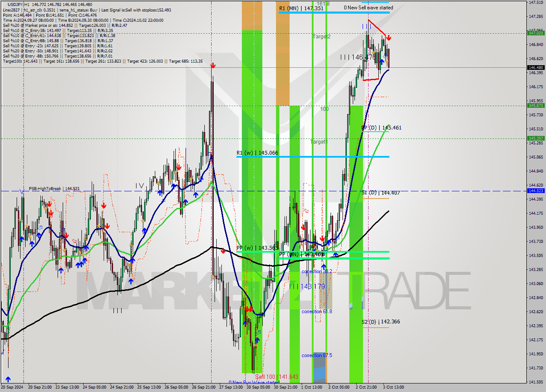Click the '0 New Sell wave started' text
This screenshot has width=546, height=392.
point(369,8)
